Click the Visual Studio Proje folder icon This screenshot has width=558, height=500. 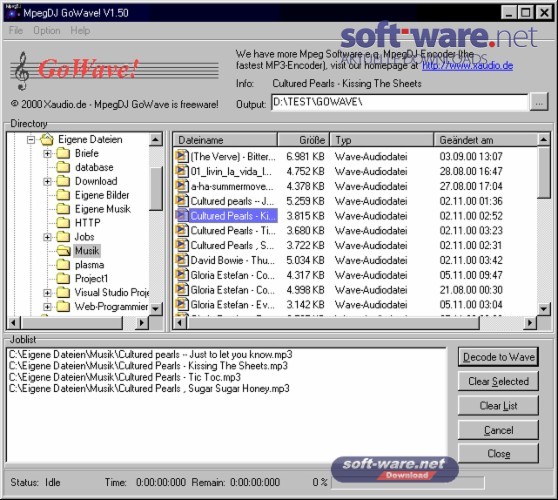(x=63, y=293)
